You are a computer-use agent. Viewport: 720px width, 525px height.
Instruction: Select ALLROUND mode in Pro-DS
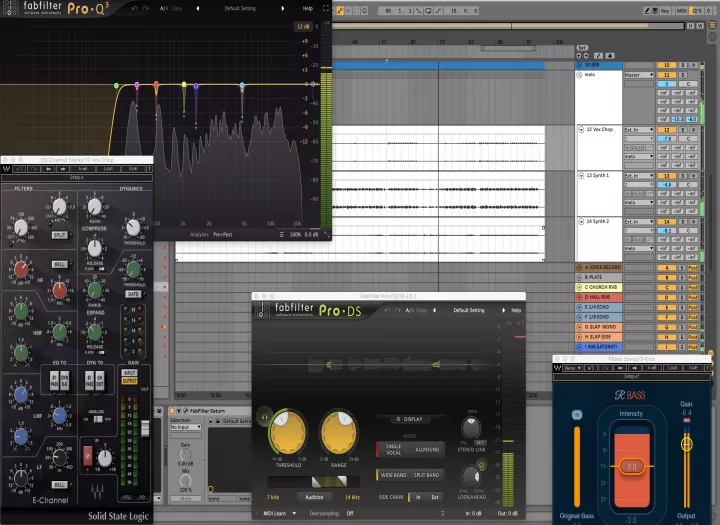(427, 450)
